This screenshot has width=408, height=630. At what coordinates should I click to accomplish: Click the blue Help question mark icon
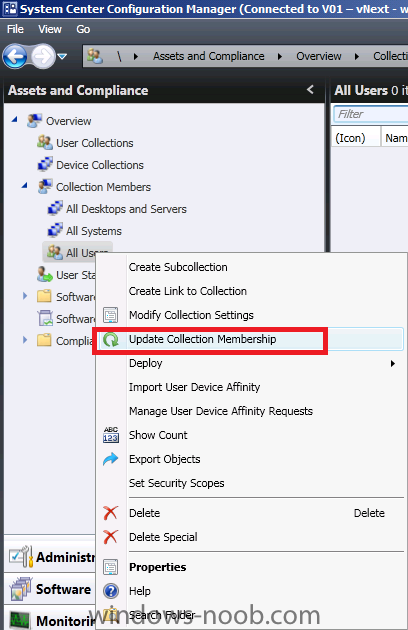[111, 591]
